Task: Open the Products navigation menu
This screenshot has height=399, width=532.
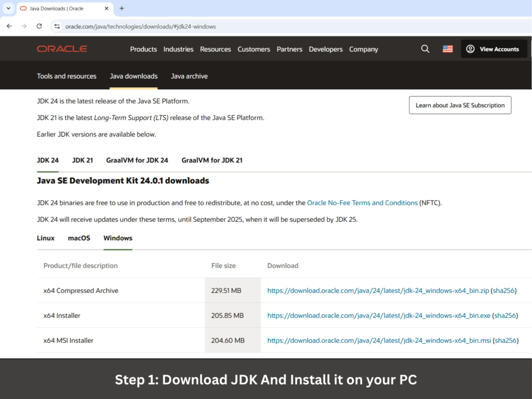Action: tap(143, 49)
